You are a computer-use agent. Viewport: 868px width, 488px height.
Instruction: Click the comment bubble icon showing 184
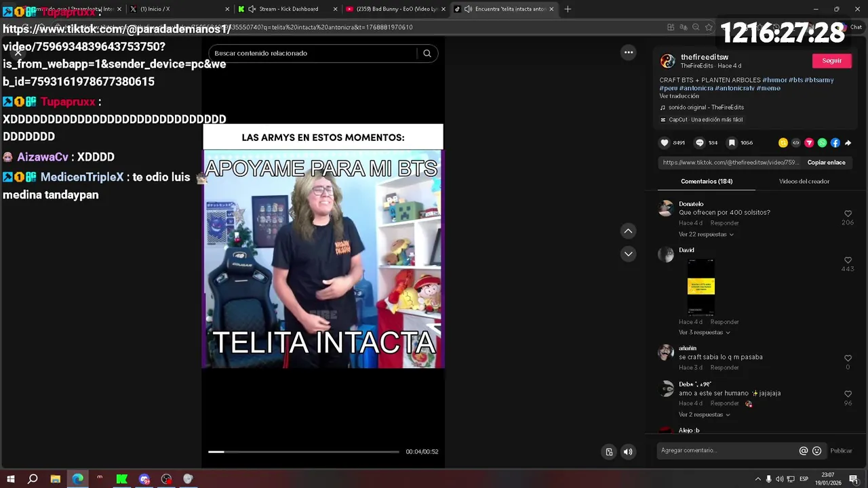(700, 143)
